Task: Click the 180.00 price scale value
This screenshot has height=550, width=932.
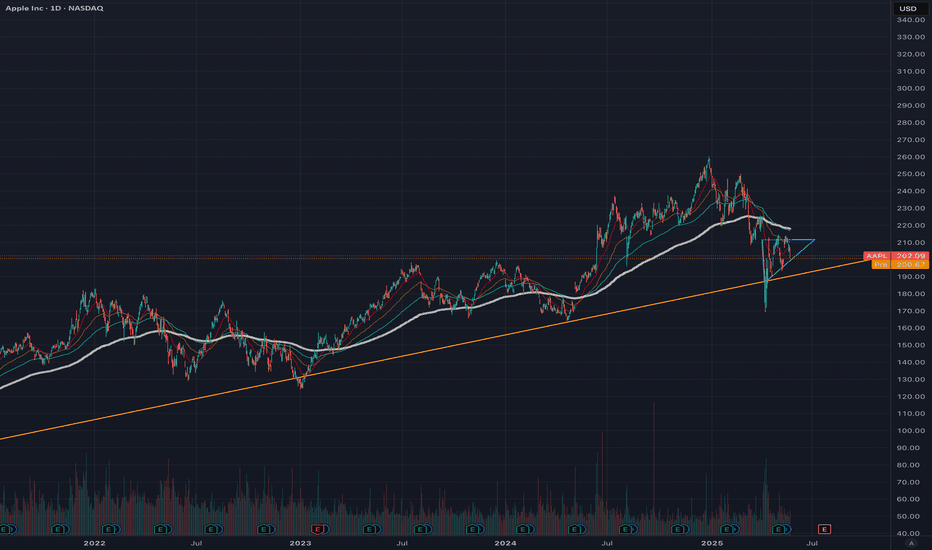Action: pyautogui.click(x=911, y=294)
